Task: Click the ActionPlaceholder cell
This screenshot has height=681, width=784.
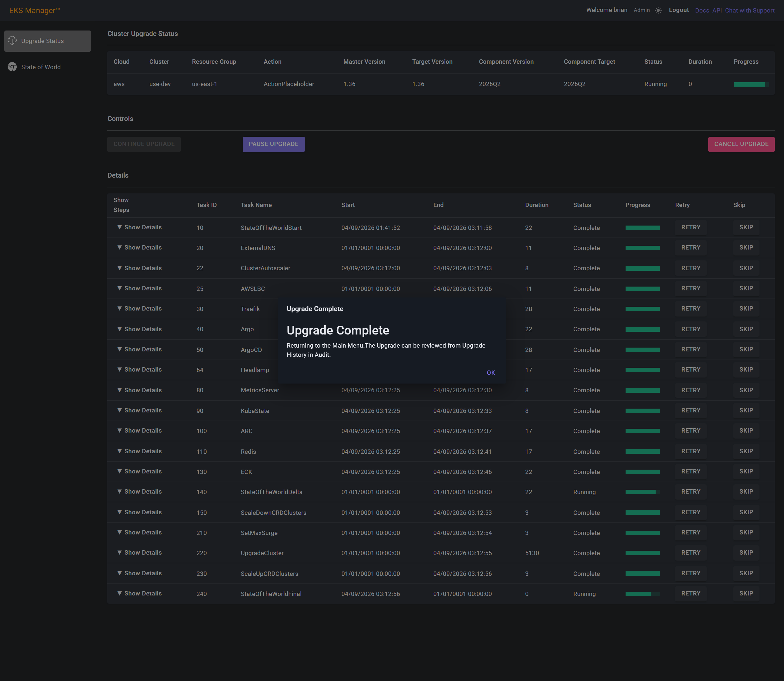Action: [x=289, y=84]
